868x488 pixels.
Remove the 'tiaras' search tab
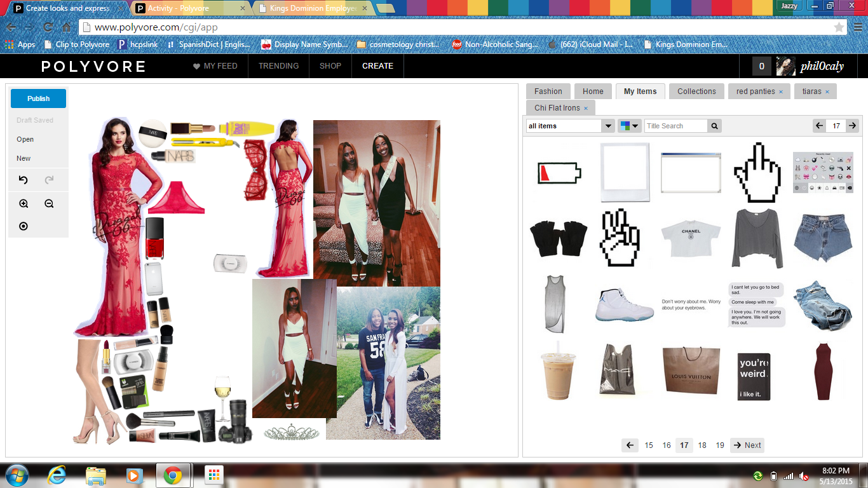(827, 92)
